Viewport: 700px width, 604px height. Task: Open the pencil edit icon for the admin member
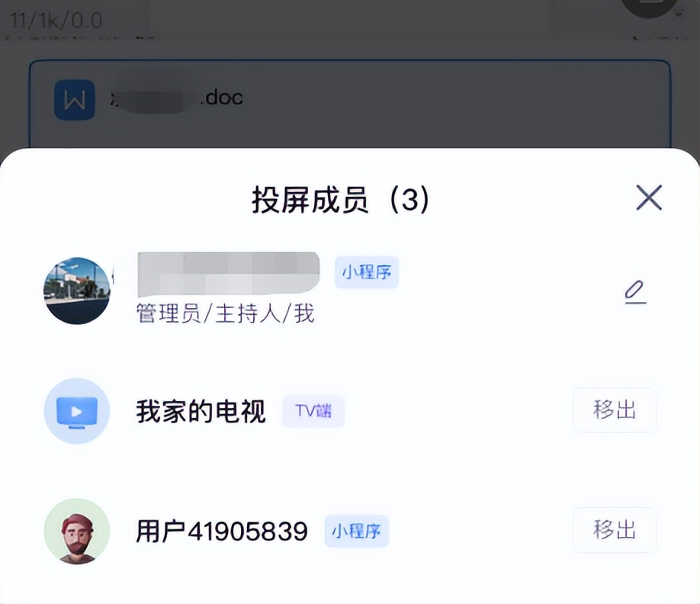point(635,294)
